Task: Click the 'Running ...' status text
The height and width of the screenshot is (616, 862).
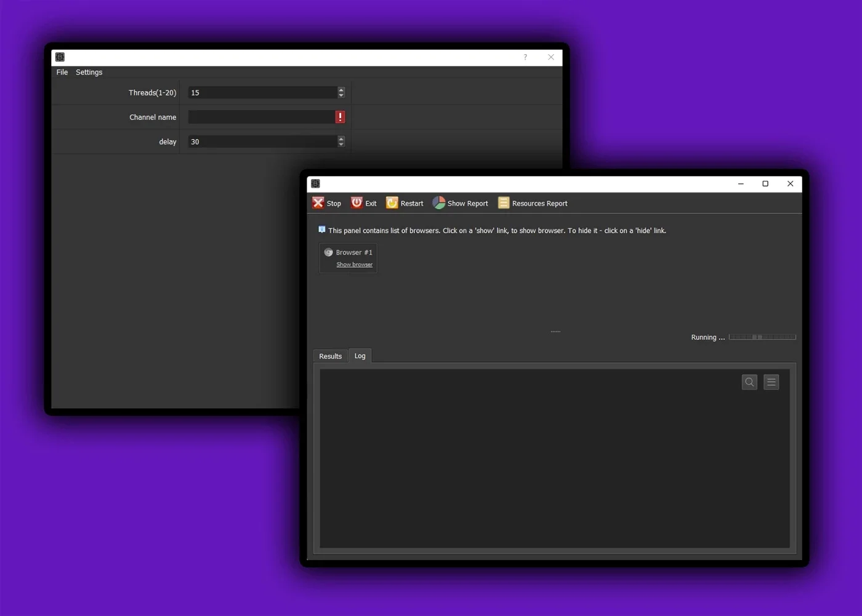Action: [x=707, y=337]
